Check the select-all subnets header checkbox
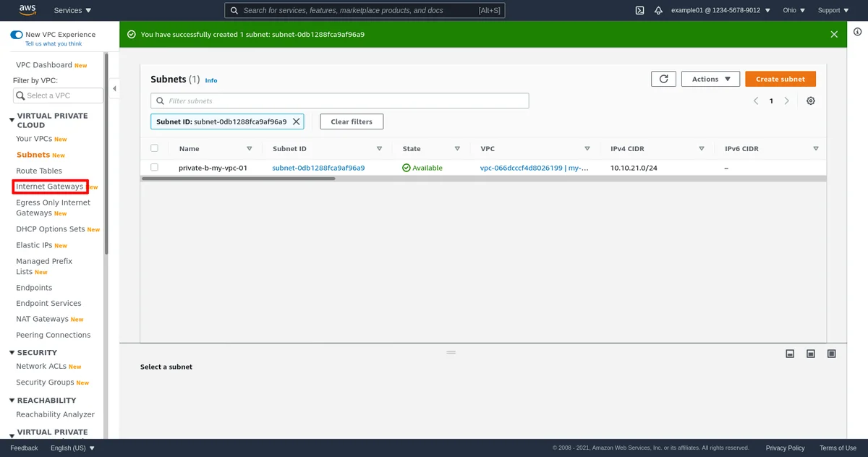This screenshot has height=457, width=868. tap(154, 148)
